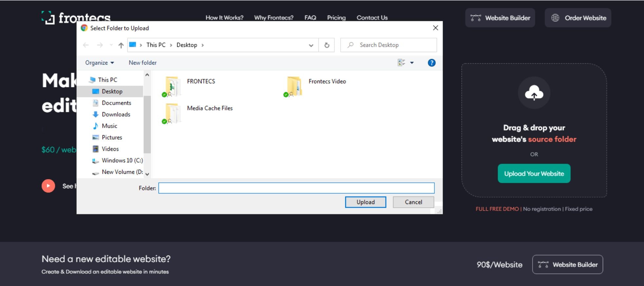Image resolution: width=644 pixels, height=286 pixels.
Task: Select This PC in navigation tree
Action: click(x=107, y=80)
